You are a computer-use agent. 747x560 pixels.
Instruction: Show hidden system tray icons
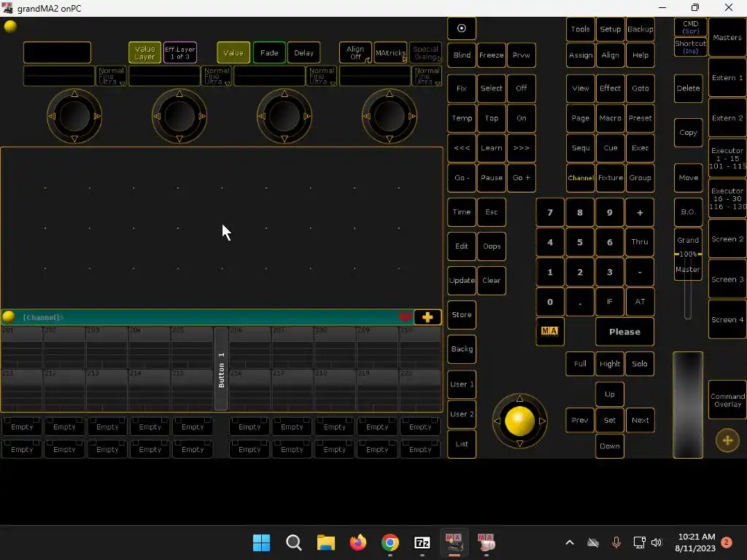point(569,542)
